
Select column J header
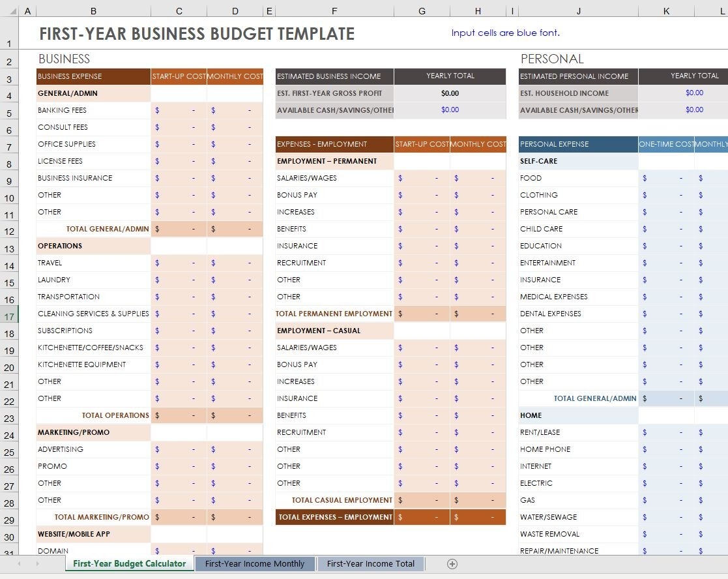(578, 11)
